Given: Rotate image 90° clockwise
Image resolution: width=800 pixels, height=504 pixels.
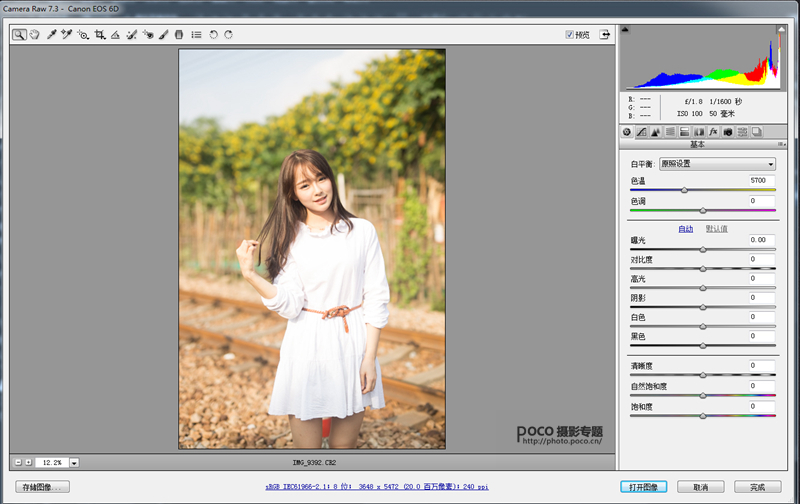Looking at the screenshot, I should [229, 35].
